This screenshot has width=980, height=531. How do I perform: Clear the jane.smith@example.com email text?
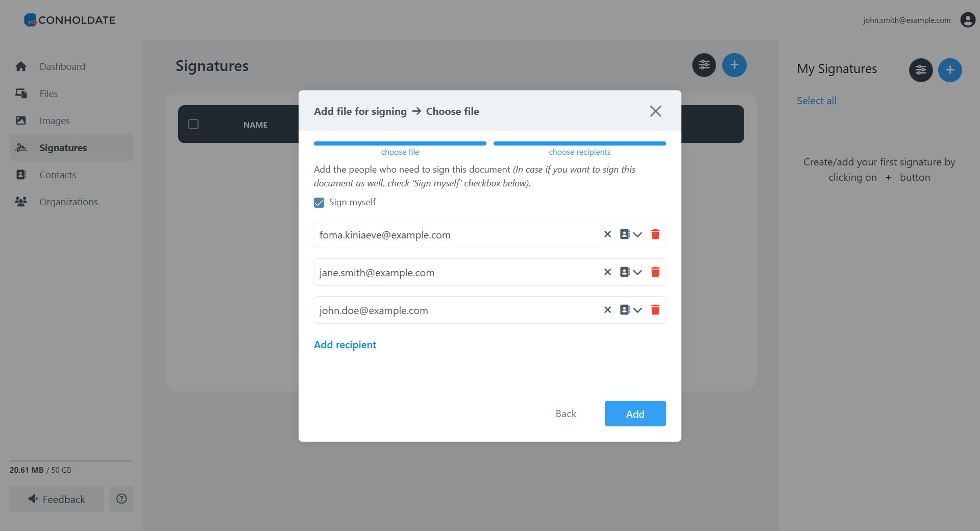(607, 272)
